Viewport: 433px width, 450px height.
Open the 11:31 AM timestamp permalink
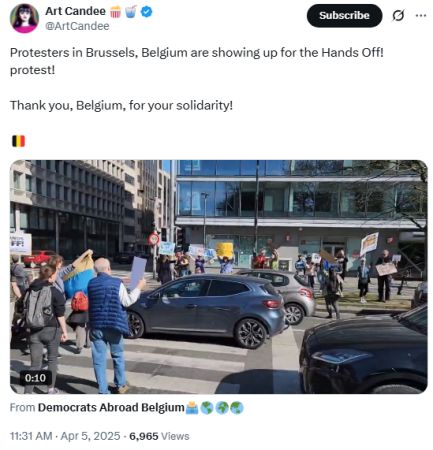pos(31,436)
